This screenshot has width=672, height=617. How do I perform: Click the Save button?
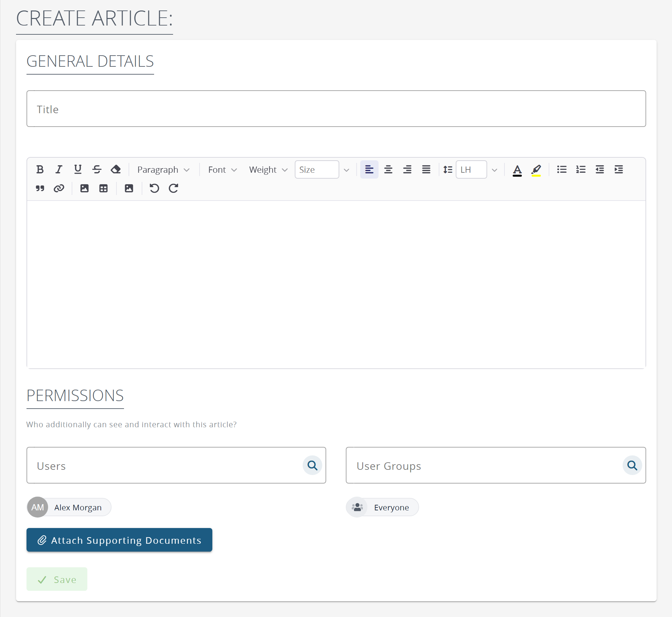click(57, 579)
